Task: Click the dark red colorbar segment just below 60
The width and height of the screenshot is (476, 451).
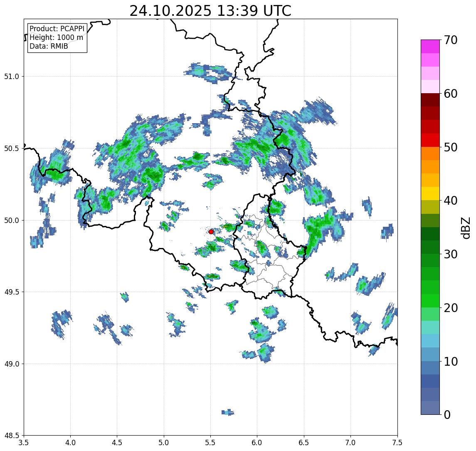Action: tap(430, 100)
